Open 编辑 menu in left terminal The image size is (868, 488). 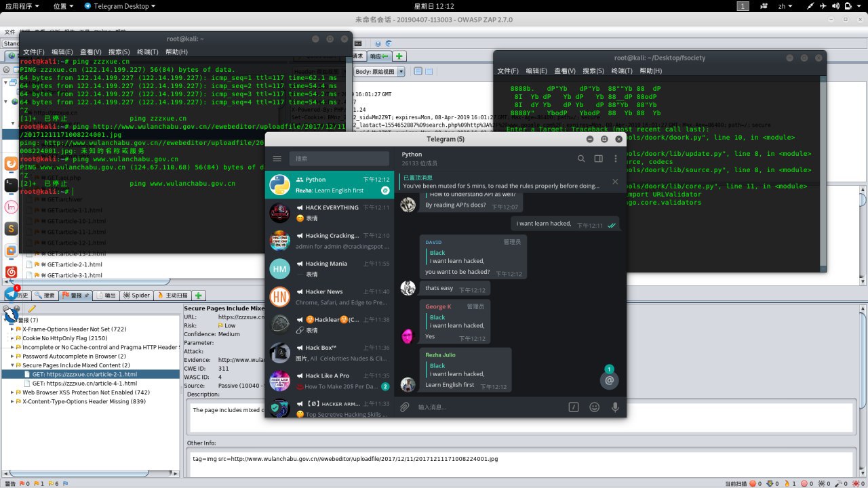point(62,52)
